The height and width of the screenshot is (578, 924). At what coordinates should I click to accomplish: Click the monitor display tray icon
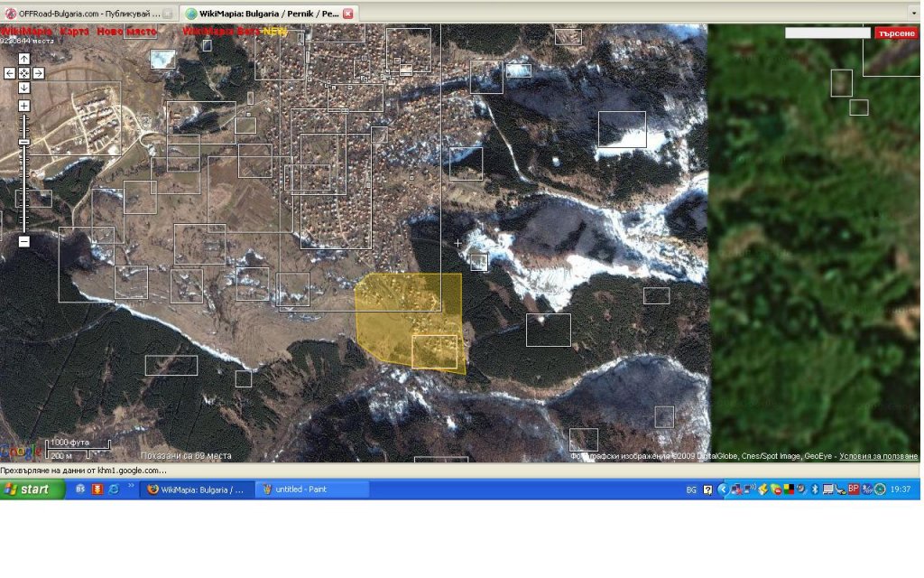828,489
